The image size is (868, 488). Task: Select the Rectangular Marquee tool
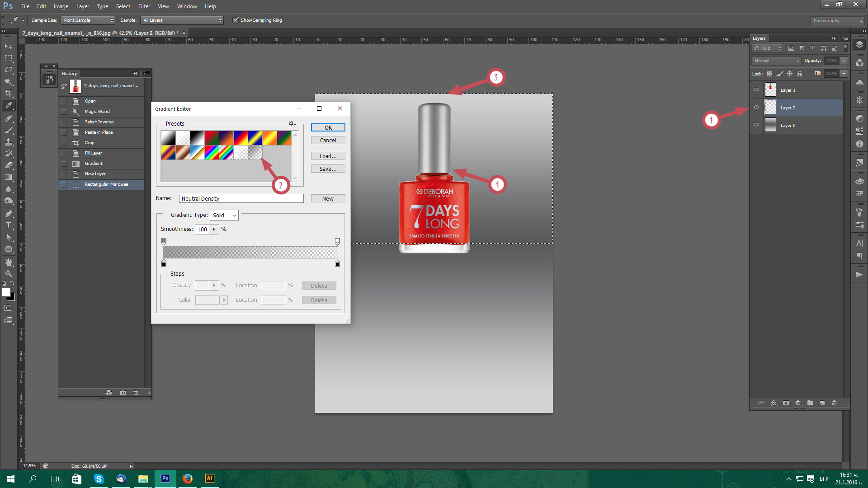click(9, 58)
